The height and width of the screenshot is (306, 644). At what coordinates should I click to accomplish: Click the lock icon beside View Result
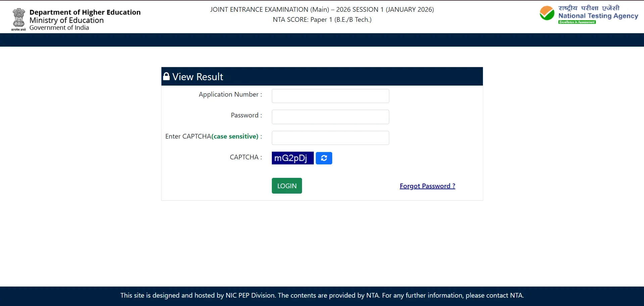166,76
